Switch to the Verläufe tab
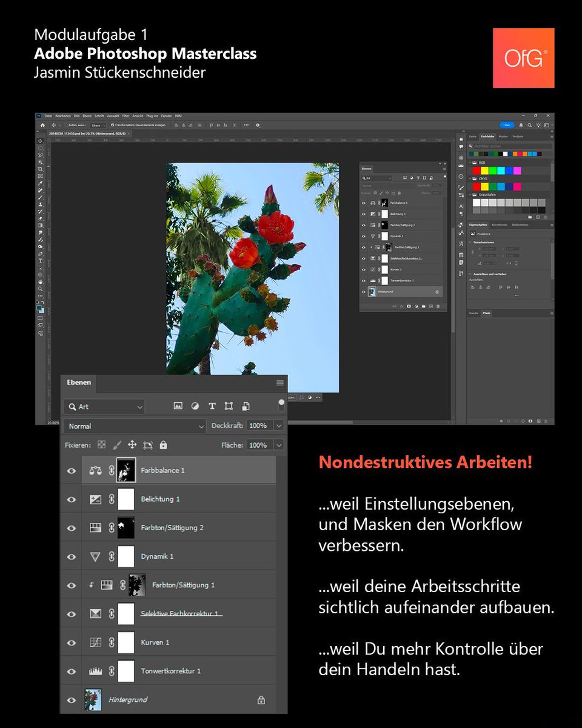The image size is (582, 728). pyautogui.click(x=518, y=136)
